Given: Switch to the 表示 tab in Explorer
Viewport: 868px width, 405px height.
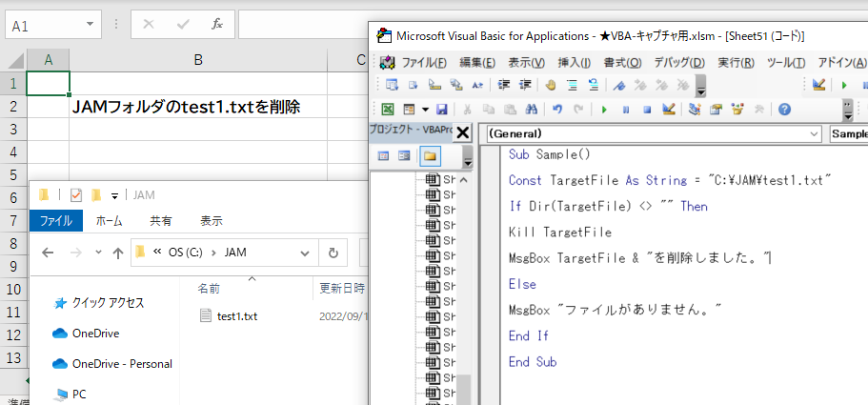Looking at the screenshot, I should tap(212, 220).
